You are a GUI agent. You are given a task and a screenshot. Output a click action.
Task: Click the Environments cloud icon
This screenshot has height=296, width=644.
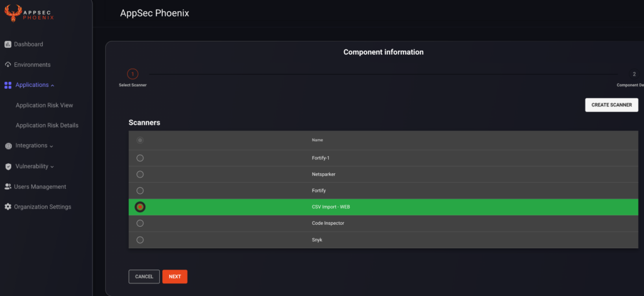point(8,64)
